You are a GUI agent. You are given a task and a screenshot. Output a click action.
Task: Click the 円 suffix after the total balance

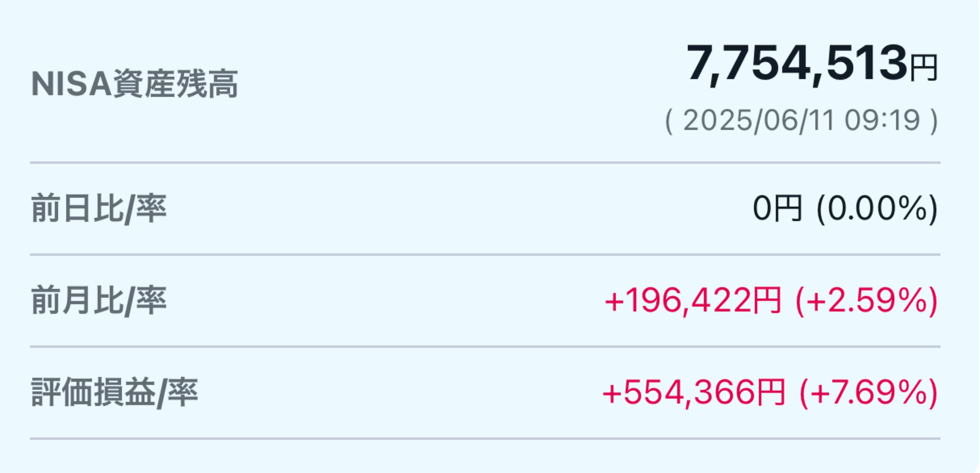pyautogui.click(x=923, y=68)
